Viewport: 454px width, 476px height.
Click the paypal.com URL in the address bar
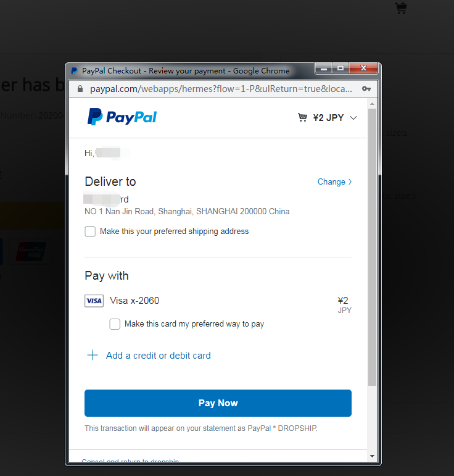(221, 89)
